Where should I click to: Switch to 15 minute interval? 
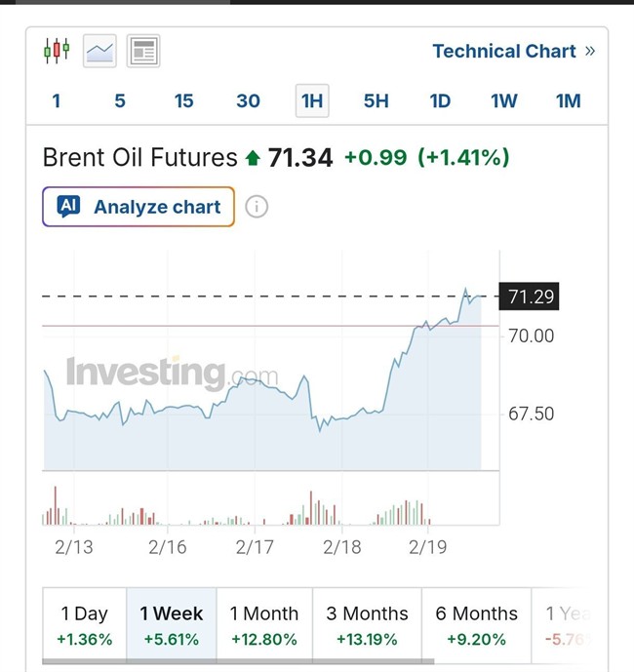[x=183, y=100]
